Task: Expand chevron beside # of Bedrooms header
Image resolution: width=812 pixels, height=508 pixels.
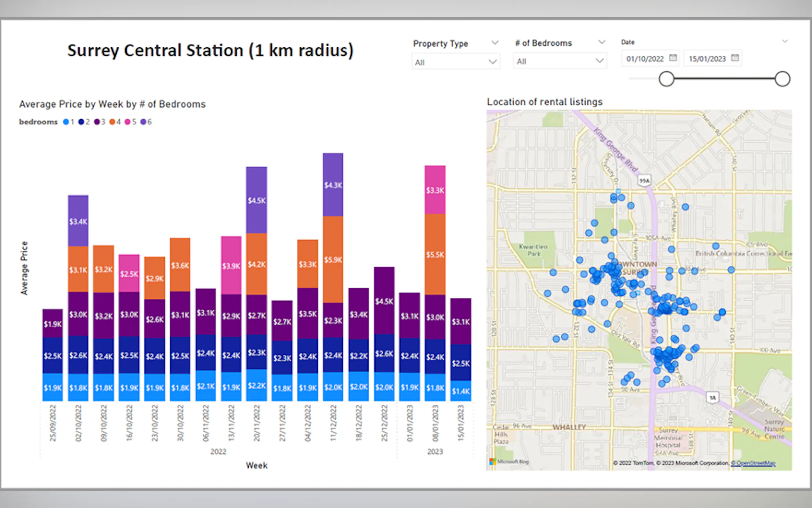Action: pos(602,42)
